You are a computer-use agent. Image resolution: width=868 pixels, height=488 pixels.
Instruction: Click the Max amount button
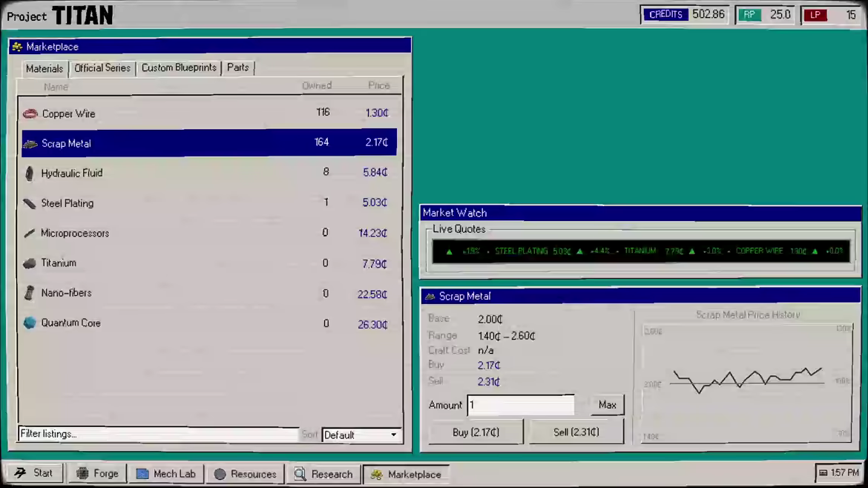(608, 405)
